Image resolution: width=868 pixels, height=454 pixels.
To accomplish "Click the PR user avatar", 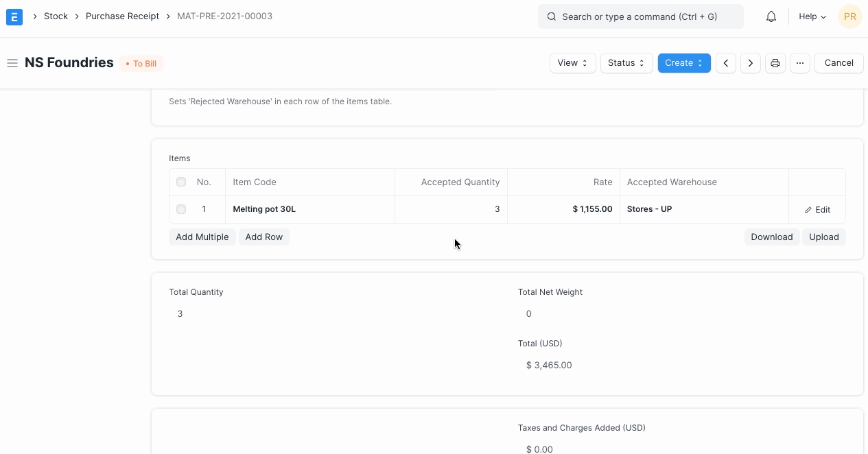I will pyautogui.click(x=849, y=16).
